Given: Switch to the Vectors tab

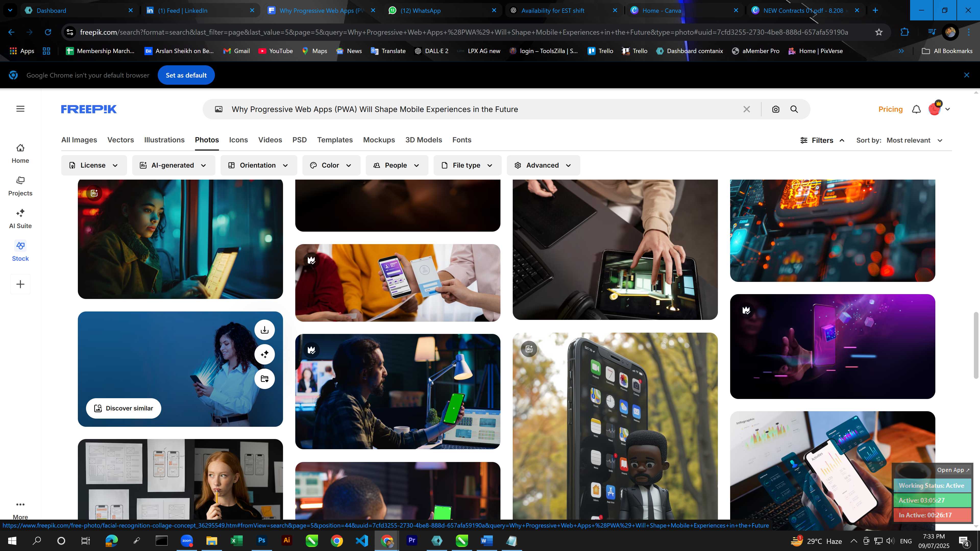Looking at the screenshot, I should [121, 140].
